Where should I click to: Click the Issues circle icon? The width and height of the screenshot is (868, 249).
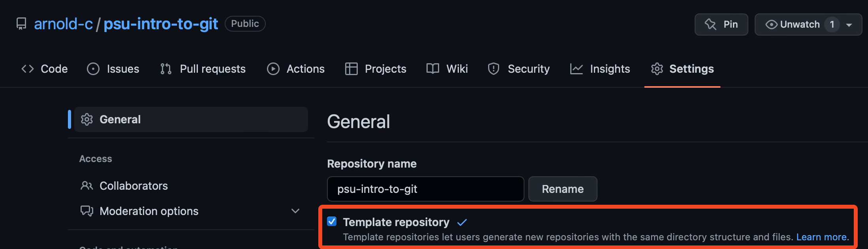(x=93, y=69)
